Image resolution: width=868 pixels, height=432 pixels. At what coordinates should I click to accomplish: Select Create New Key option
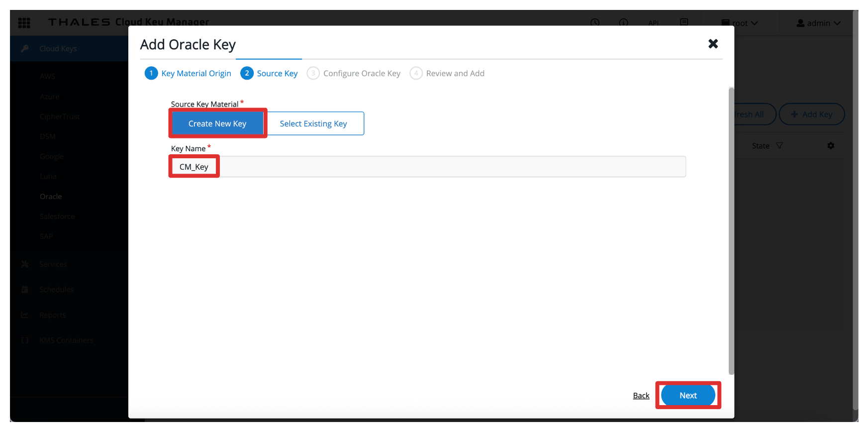[x=217, y=123]
